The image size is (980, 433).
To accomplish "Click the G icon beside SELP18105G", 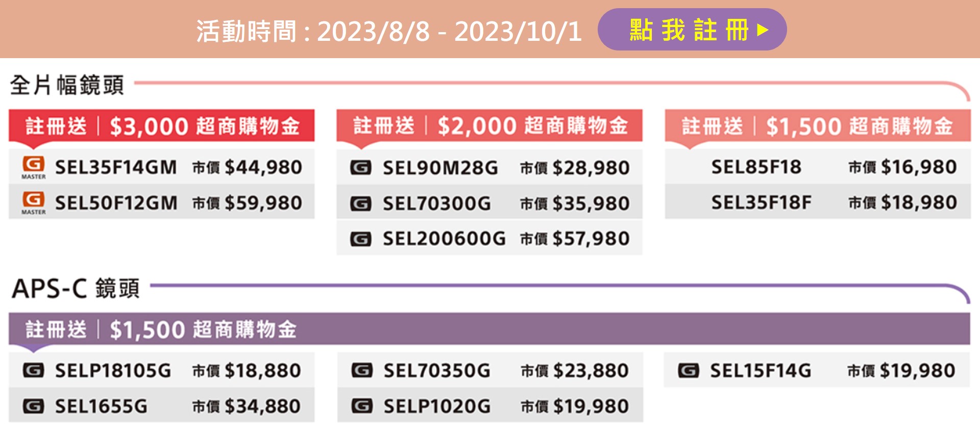I will (33, 370).
